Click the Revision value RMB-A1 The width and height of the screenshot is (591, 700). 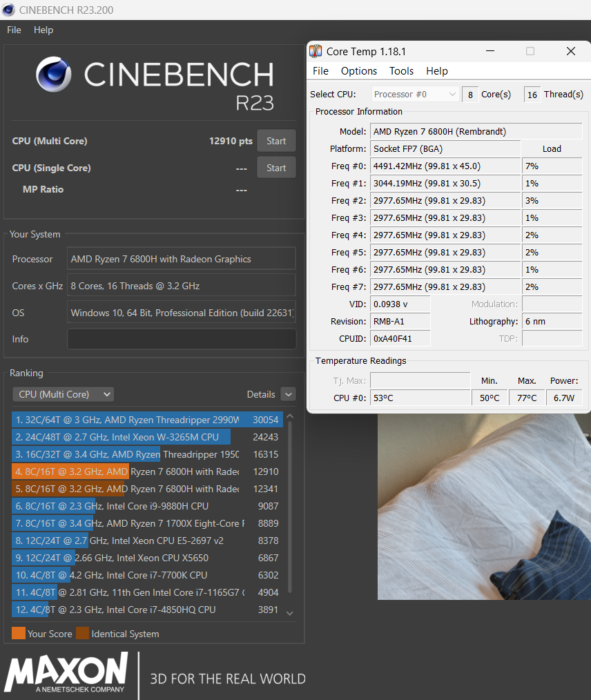400,322
